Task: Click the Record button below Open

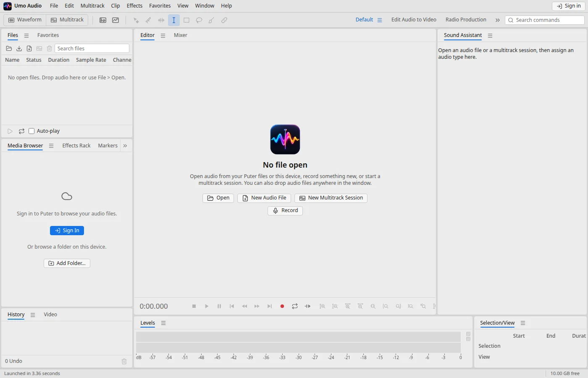Action: point(285,210)
